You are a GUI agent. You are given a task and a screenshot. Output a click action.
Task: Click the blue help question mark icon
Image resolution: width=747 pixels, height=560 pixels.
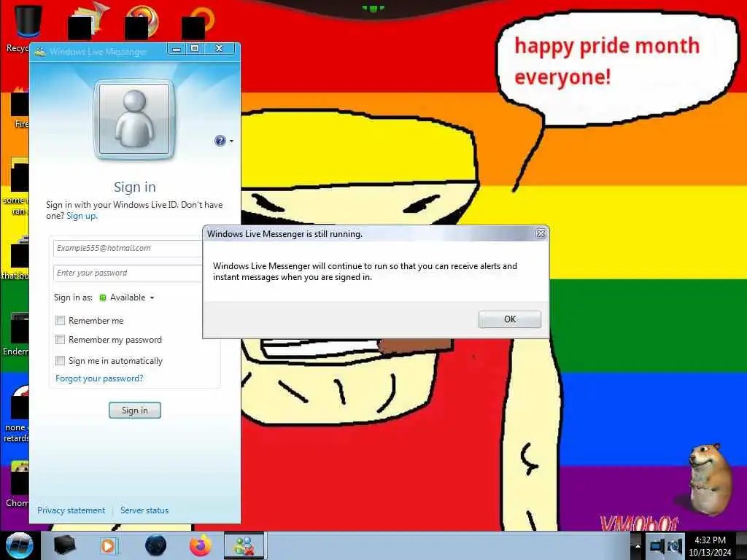[x=220, y=141]
